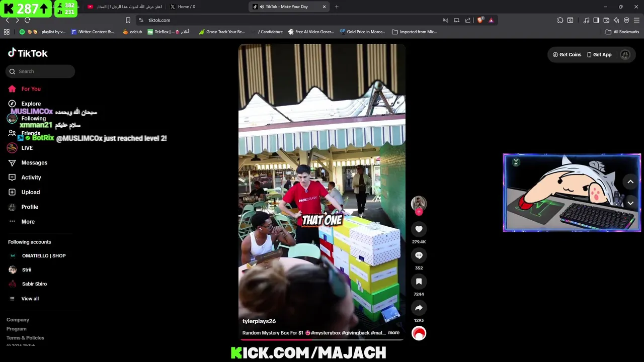The image size is (644, 362).
Task: Open the sound disc icon
Action: (419, 333)
